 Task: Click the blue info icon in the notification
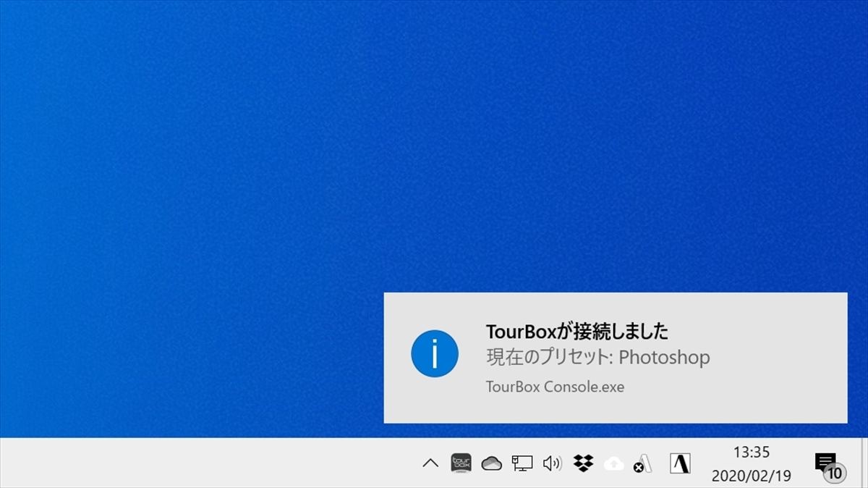435,353
